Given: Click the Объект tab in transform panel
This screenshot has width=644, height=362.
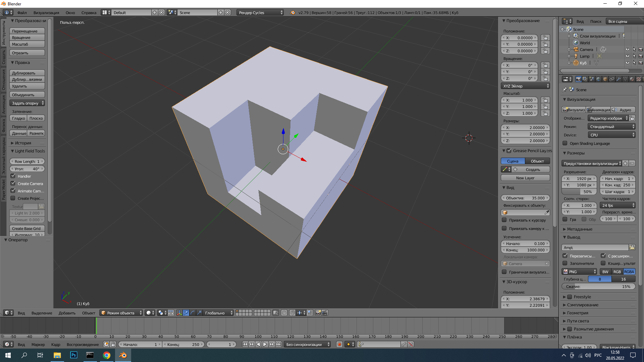Looking at the screenshot, I should tap(537, 161).
